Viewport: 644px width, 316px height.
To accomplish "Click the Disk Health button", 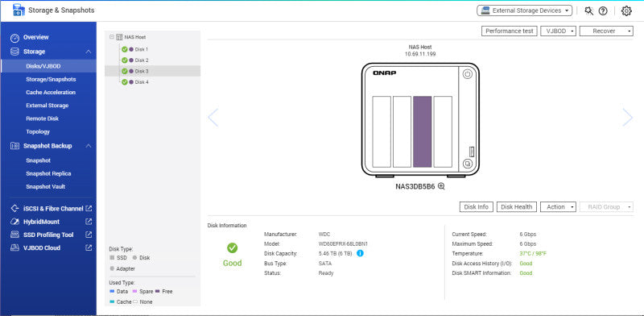I will coord(517,207).
